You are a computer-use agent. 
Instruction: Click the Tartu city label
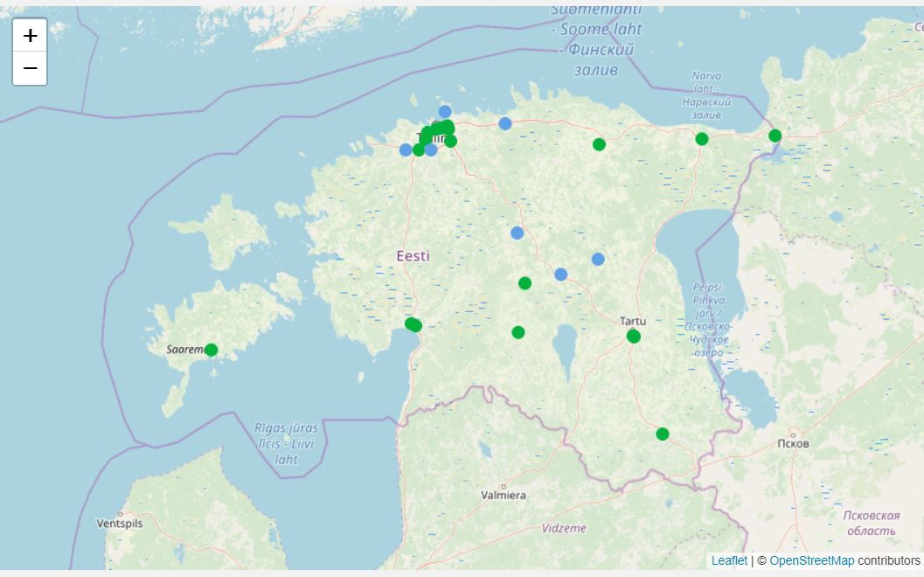tap(633, 320)
